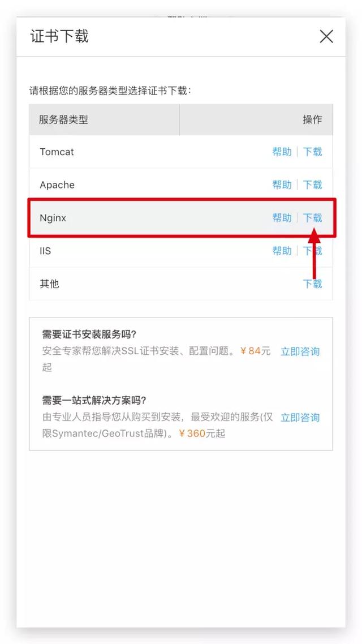Open help for IIS
Viewport: 362px width, 644px height.
pos(282,251)
